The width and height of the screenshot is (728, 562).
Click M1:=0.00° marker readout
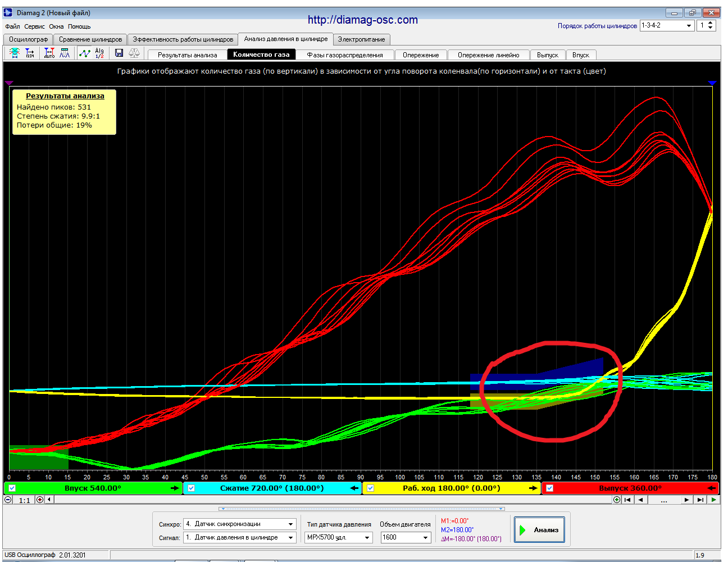454,521
